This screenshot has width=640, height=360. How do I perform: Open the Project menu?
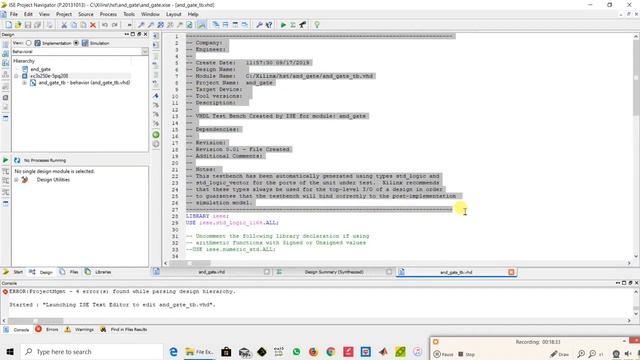(x=64, y=14)
